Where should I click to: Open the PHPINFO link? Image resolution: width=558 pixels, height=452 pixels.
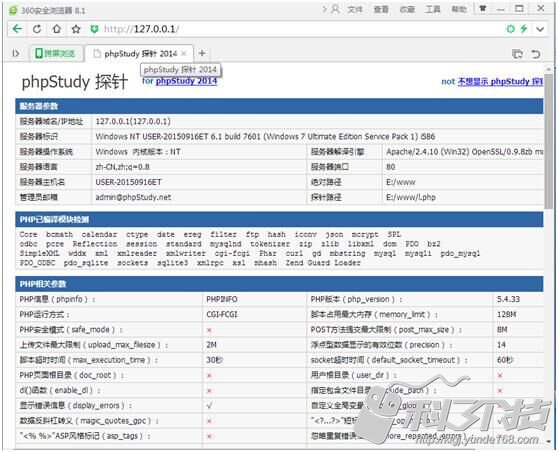tap(222, 299)
